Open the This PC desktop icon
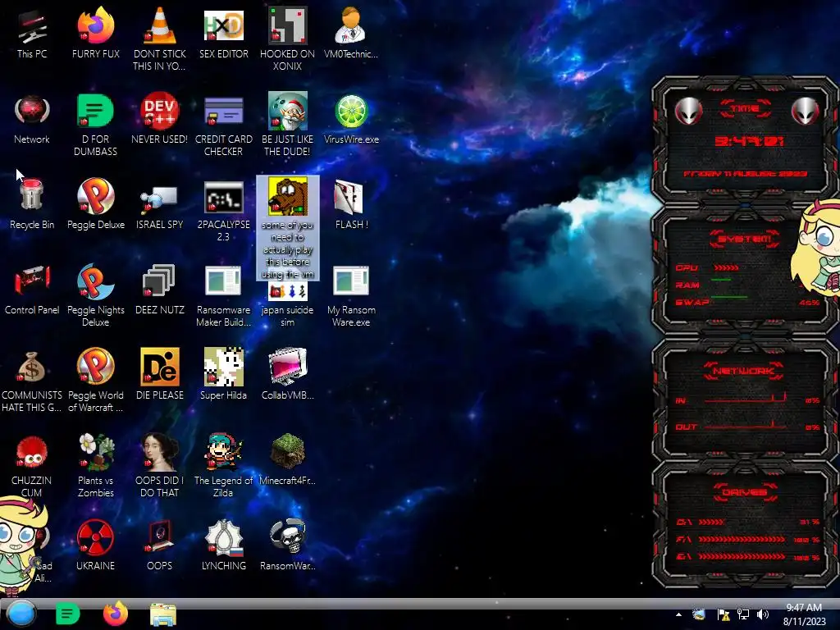 (x=32, y=26)
